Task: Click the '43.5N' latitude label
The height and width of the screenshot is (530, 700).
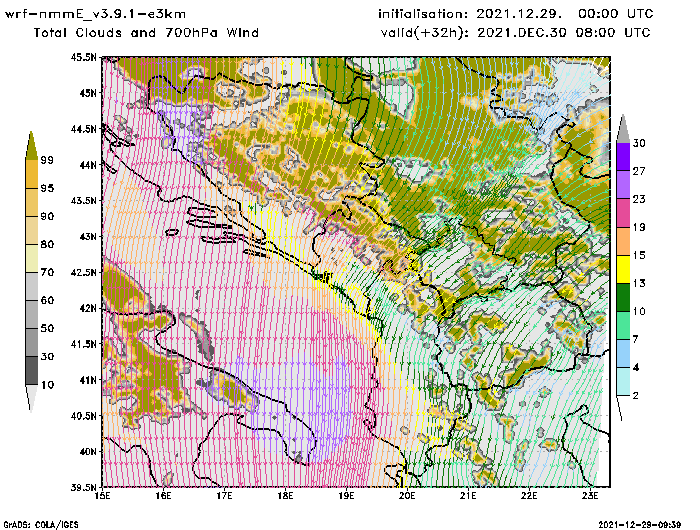Action: 83,200
